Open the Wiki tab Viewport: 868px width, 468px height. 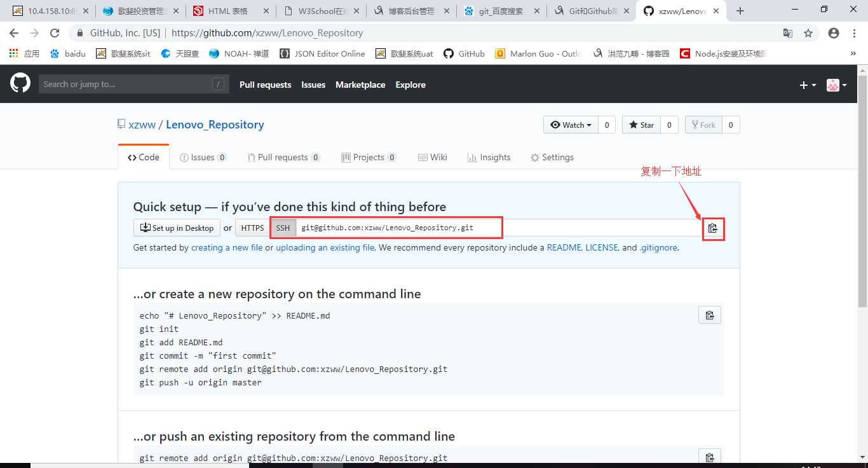[x=432, y=157]
